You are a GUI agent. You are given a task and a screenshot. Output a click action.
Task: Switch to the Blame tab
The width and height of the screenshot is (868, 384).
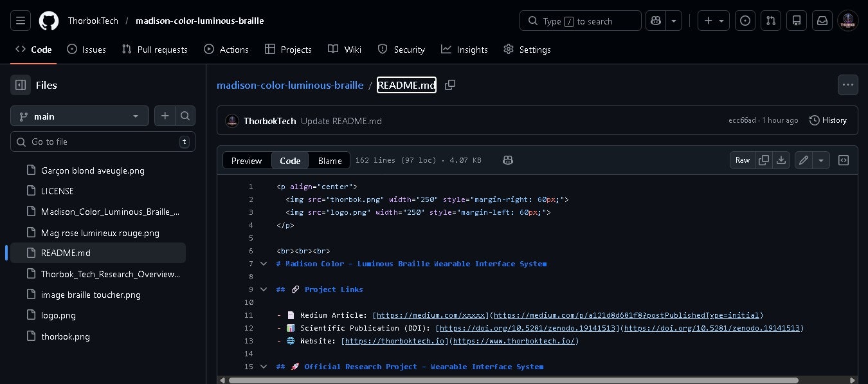point(330,160)
